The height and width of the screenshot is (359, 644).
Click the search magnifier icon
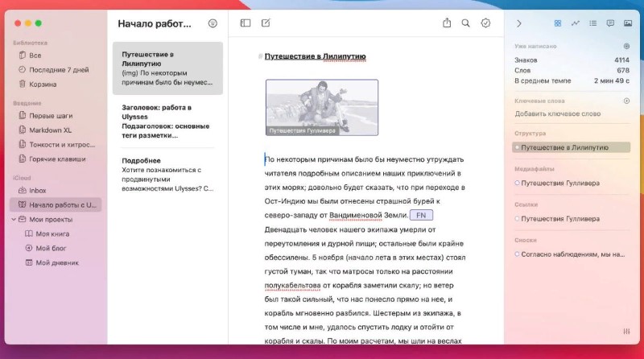tap(465, 23)
